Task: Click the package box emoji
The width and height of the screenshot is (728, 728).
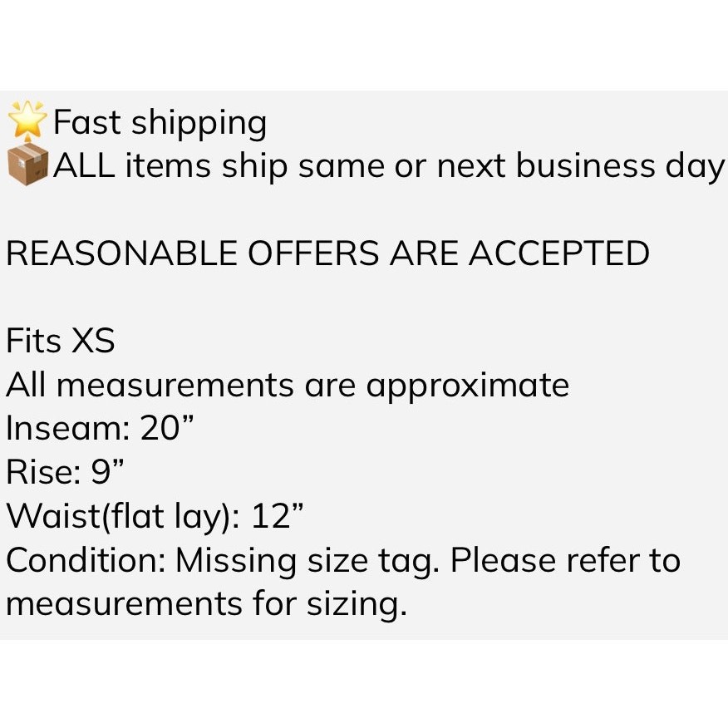Action: pos(28,165)
